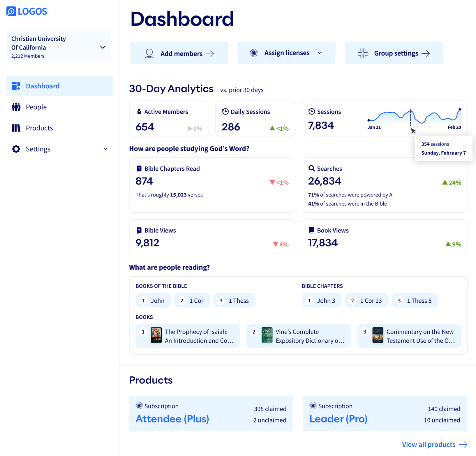The width and height of the screenshot is (476, 456).
Task: Click the 354 sessions tooltip
Action: click(443, 148)
